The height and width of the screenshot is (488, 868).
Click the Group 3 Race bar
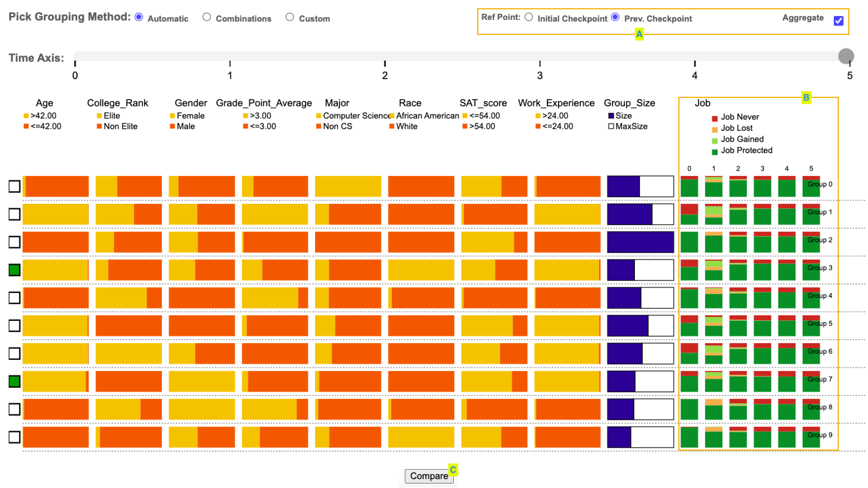coord(421,270)
